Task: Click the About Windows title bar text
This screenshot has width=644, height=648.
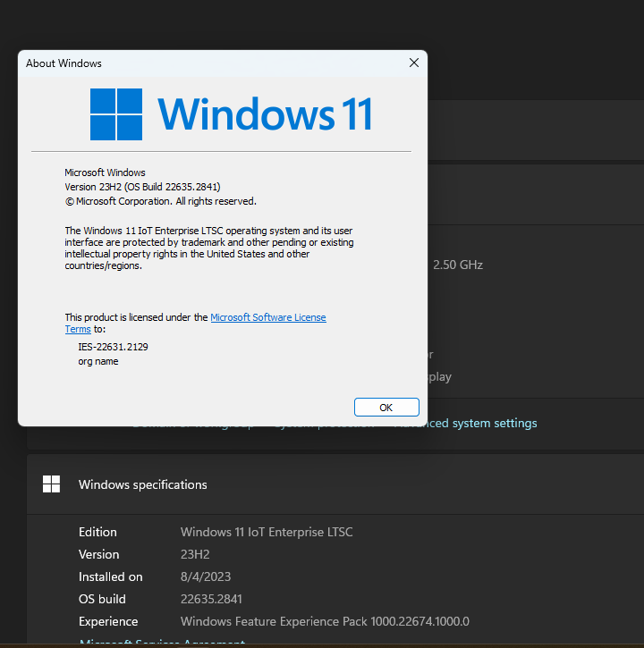Action: pyautogui.click(x=64, y=63)
